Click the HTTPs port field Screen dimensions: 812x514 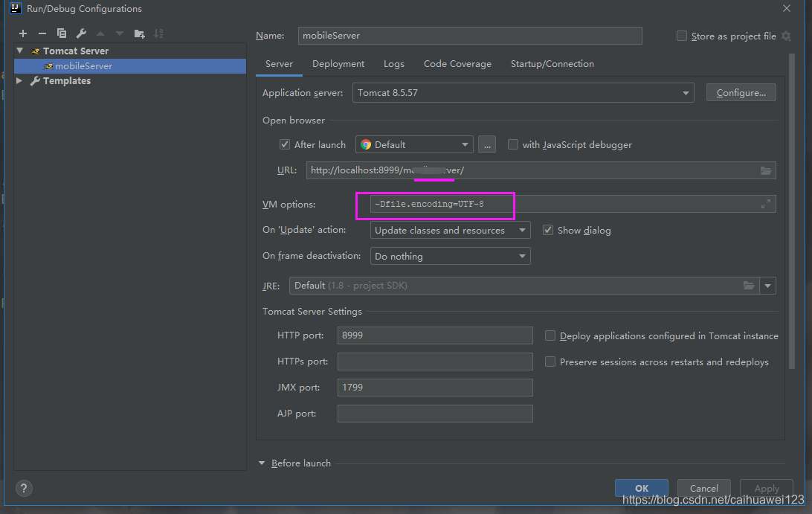pyautogui.click(x=435, y=362)
